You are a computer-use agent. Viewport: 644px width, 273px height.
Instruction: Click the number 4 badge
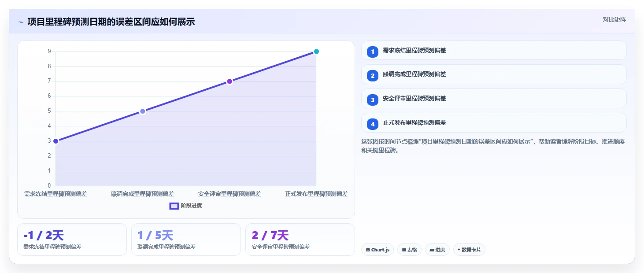tap(373, 124)
